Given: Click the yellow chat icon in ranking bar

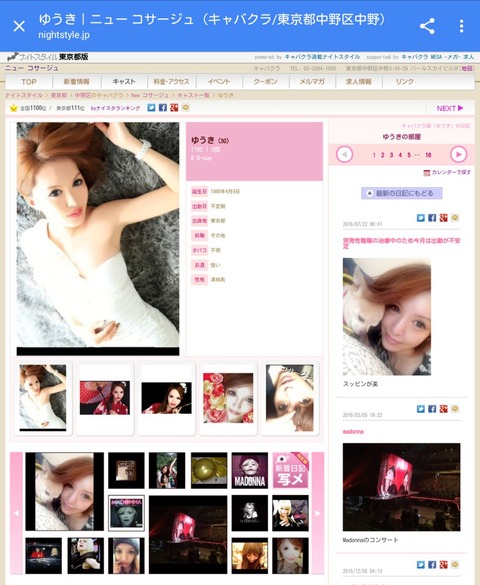Looking at the screenshot, I should 185,107.
